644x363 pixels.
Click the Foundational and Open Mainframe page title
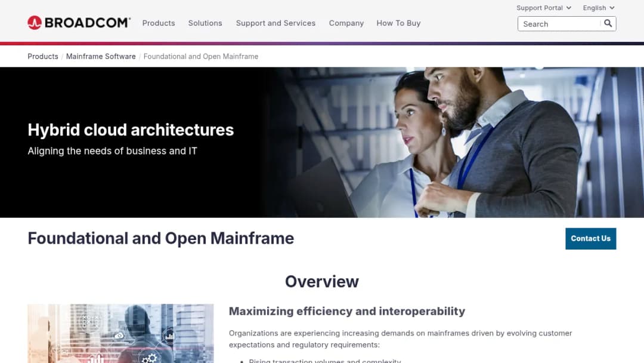[x=160, y=238]
